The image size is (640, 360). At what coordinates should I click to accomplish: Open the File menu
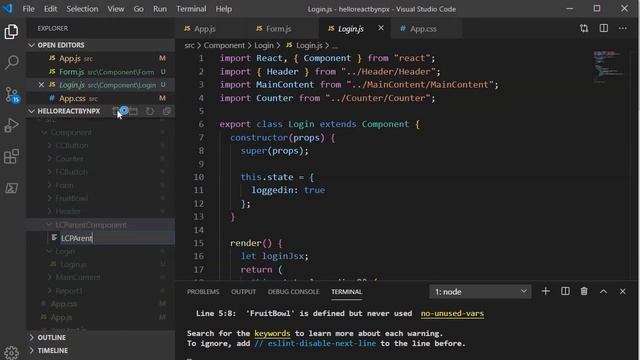coord(29,9)
